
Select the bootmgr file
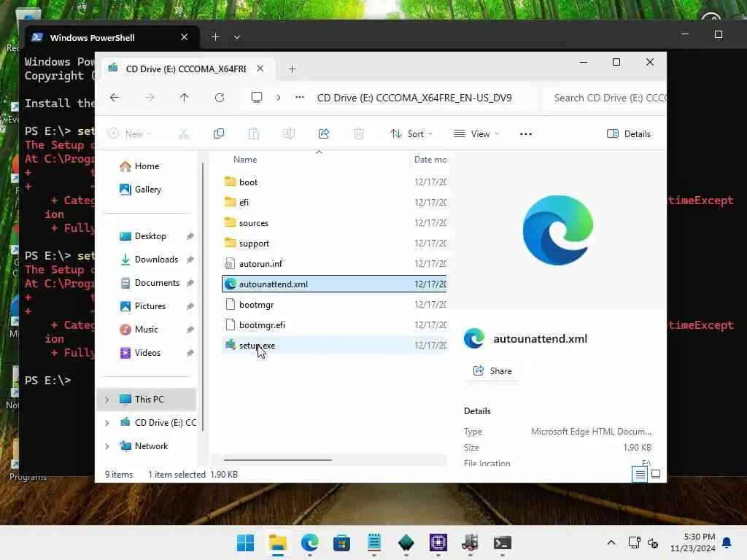click(334, 305)
